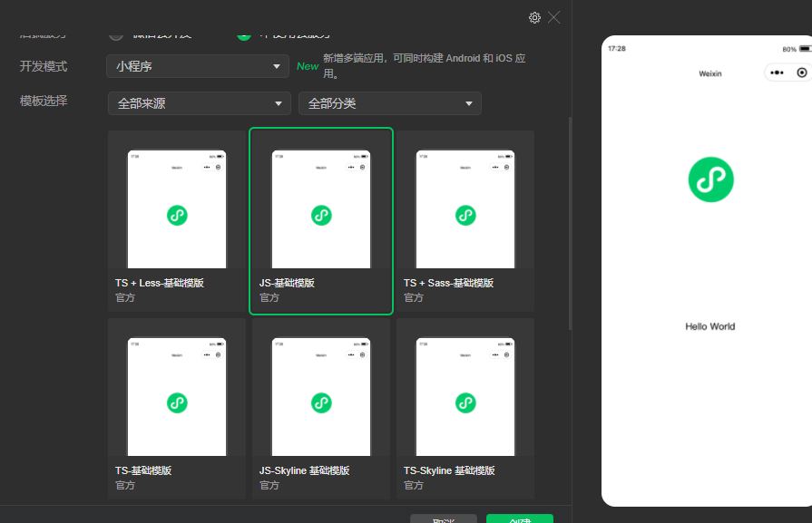The width and height of the screenshot is (812, 523).
Task: Choose the TS-基础模版 template card
Action: point(177,409)
